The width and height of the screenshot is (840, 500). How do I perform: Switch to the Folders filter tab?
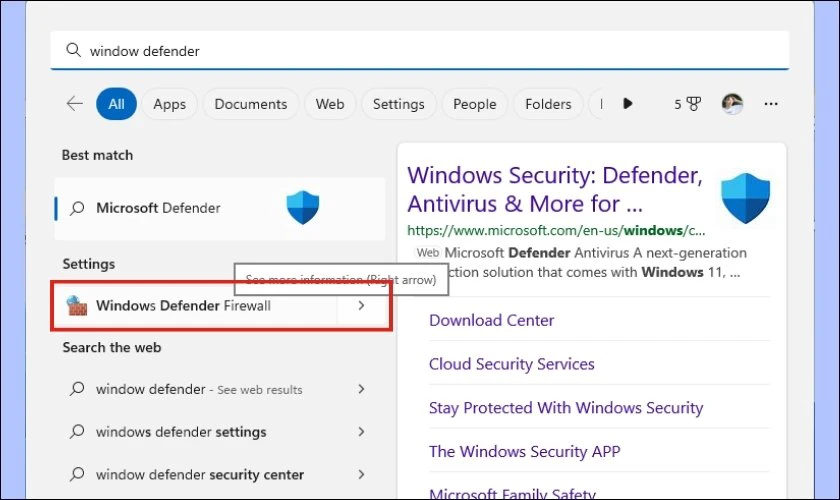click(548, 104)
